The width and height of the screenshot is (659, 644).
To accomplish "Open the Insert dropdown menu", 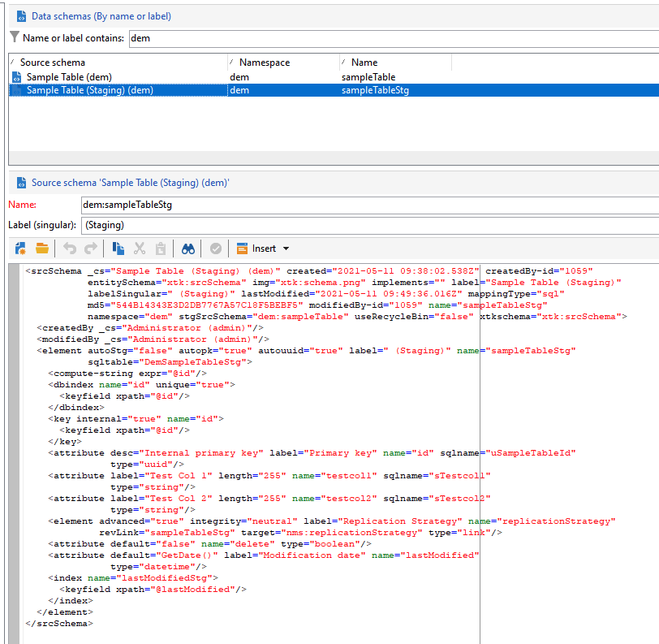I will pos(263,249).
